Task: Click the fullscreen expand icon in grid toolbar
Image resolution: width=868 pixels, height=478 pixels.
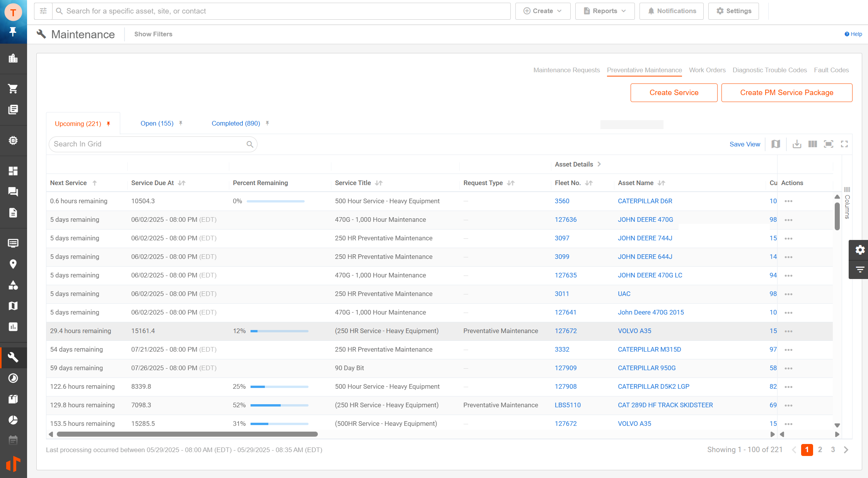Action: (x=844, y=144)
